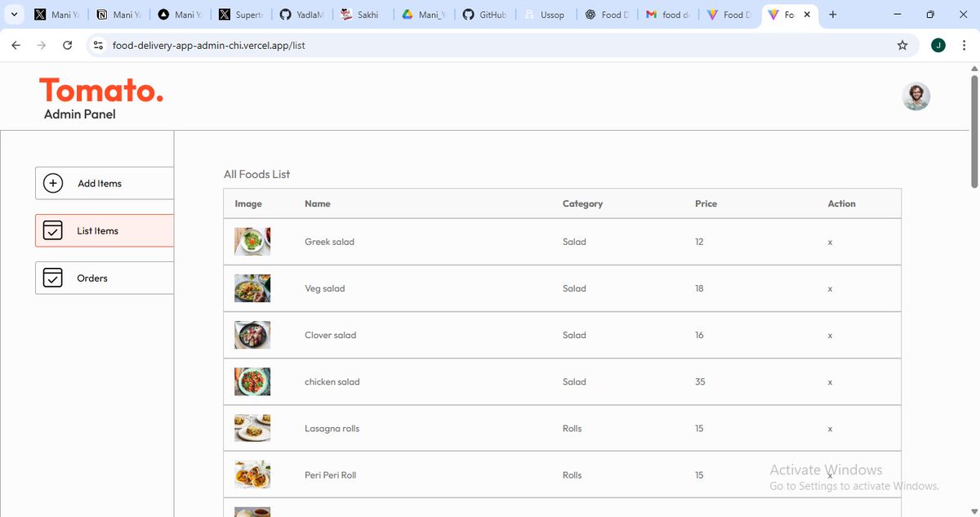Screen dimensions: 980x517
Task: Click the Peri Peri Roll name text
Action: pos(330,475)
